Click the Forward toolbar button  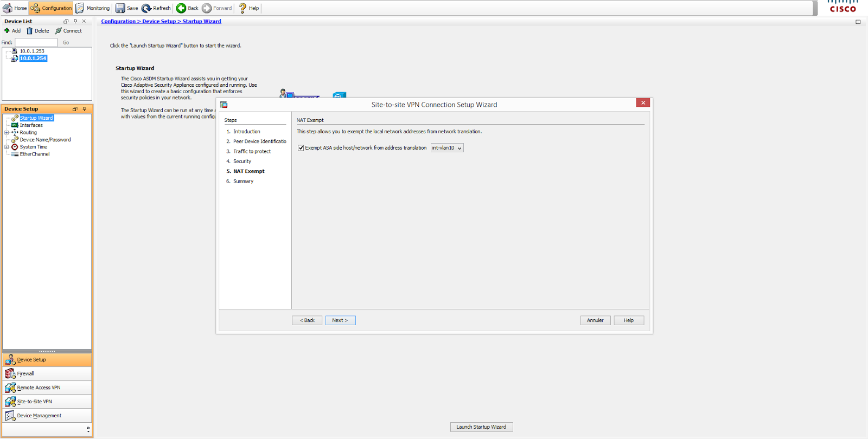coord(217,8)
